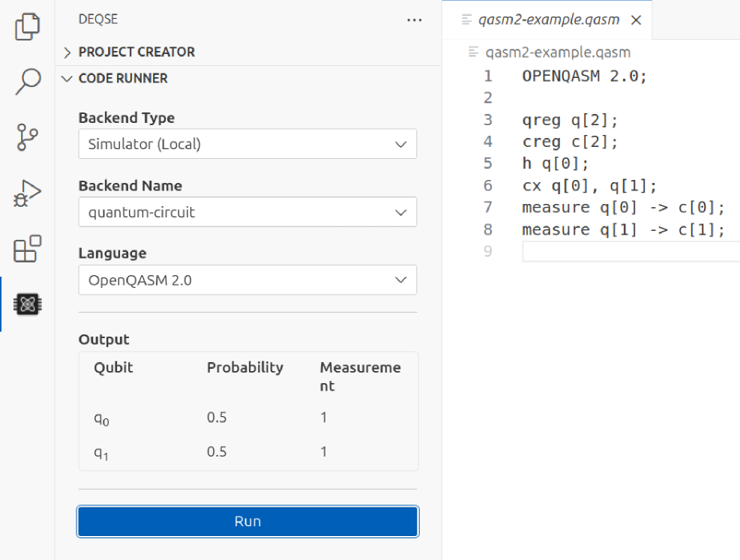This screenshot has height=560, width=740.
Task: Open the DEQSE panel more actions ellipsis
Action: click(414, 20)
